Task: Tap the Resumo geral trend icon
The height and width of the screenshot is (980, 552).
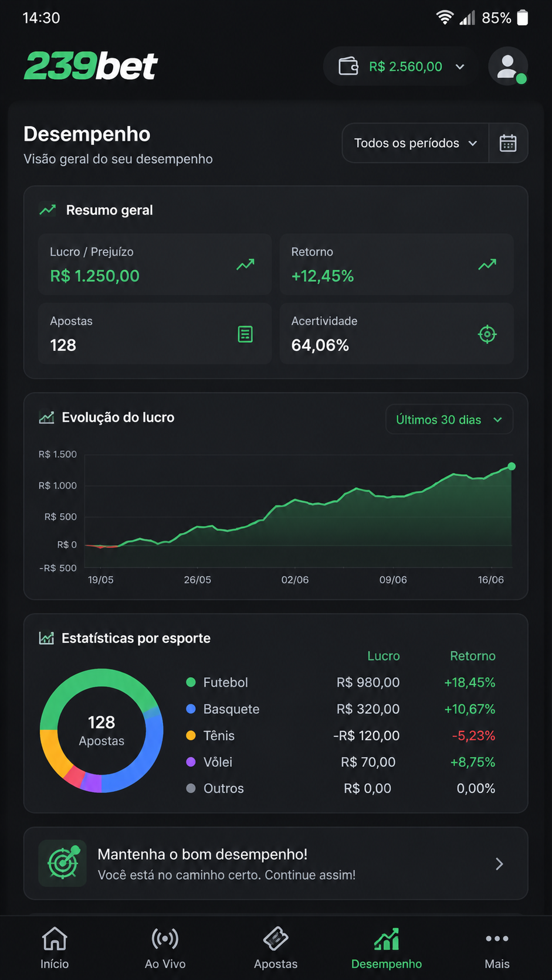Action: click(48, 210)
